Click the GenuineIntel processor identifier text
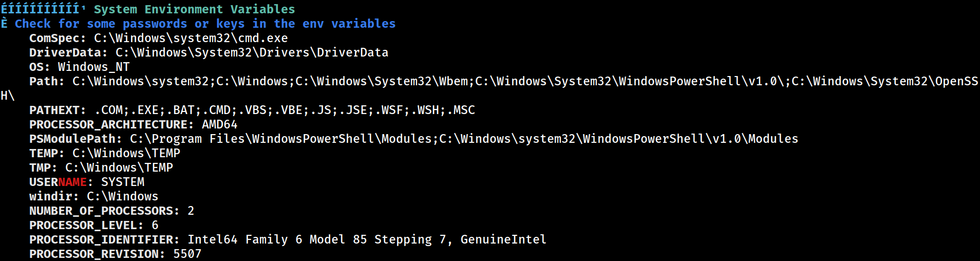The height and width of the screenshot is (261, 980). (x=503, y=239)
